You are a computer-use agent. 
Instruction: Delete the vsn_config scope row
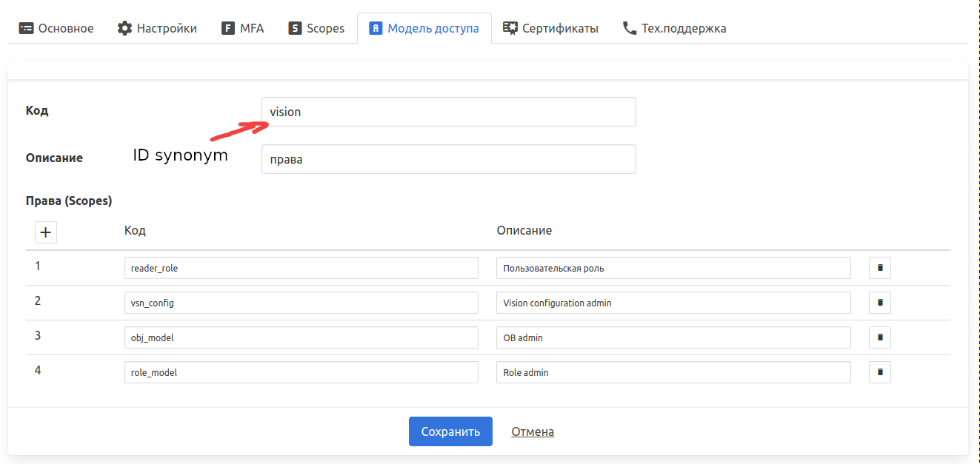click(879, 303)
